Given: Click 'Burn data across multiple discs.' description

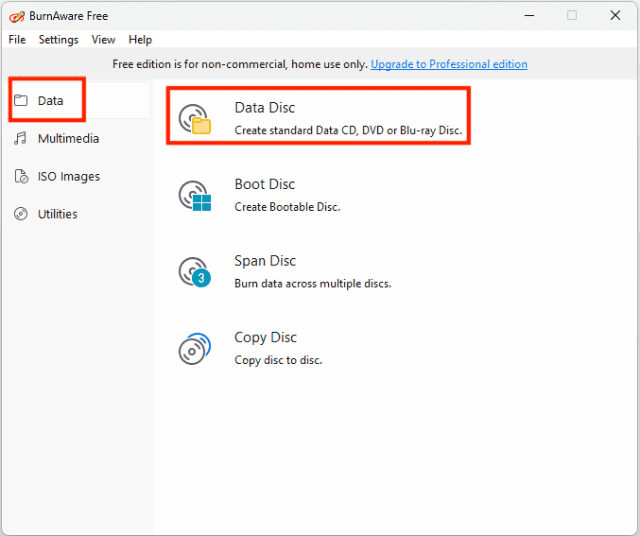Looking at the screenshot, I should click(313, 283).
